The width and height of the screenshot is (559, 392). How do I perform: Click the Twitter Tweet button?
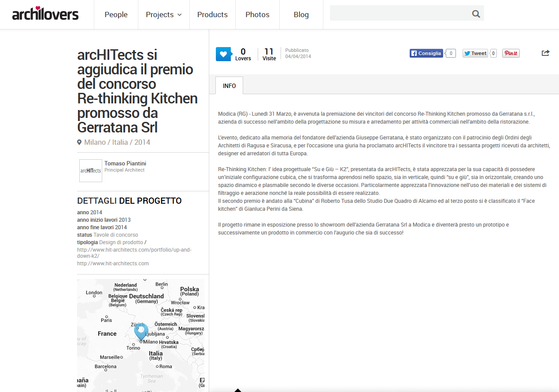[x=475, y=53]
